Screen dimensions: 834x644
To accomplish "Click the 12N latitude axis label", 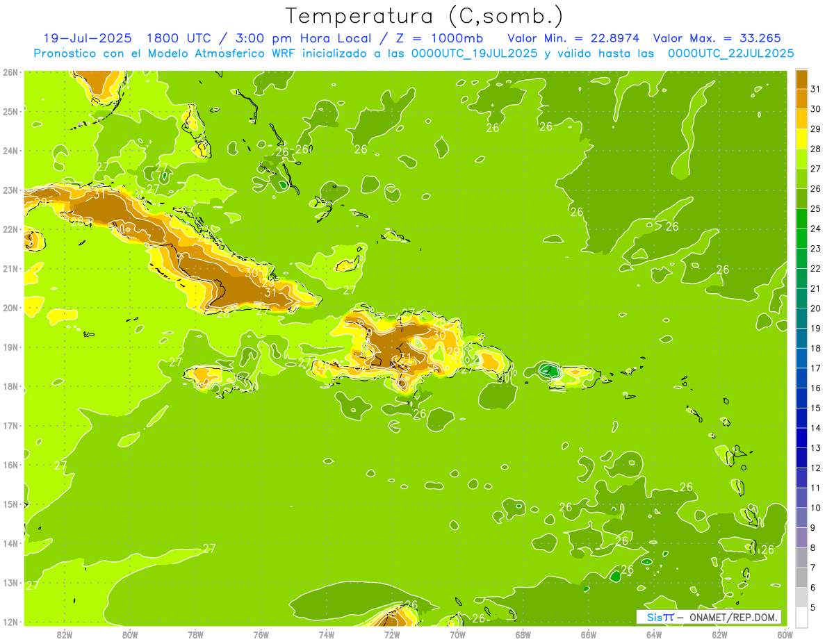I will 10,622.
